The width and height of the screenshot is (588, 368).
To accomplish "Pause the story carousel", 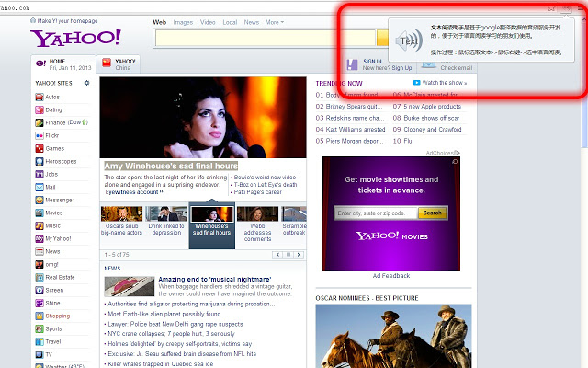I will point(288,255).
